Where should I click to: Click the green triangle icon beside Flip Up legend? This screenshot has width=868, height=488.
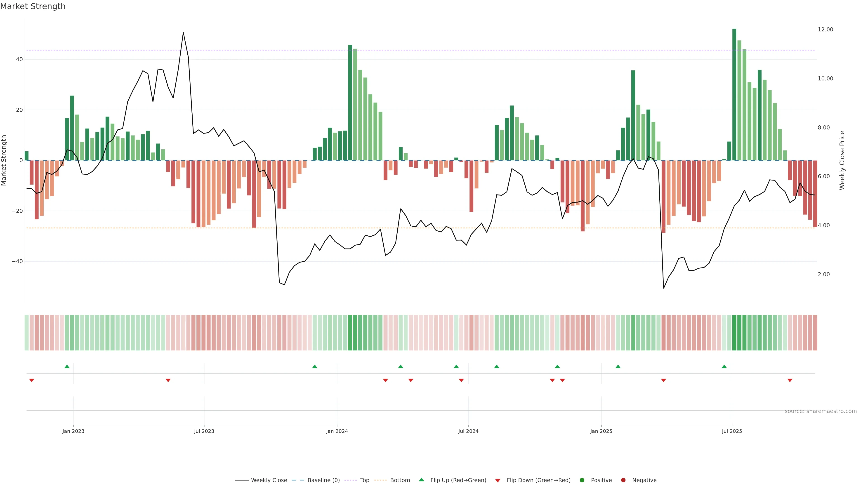[x=421, y=480]
